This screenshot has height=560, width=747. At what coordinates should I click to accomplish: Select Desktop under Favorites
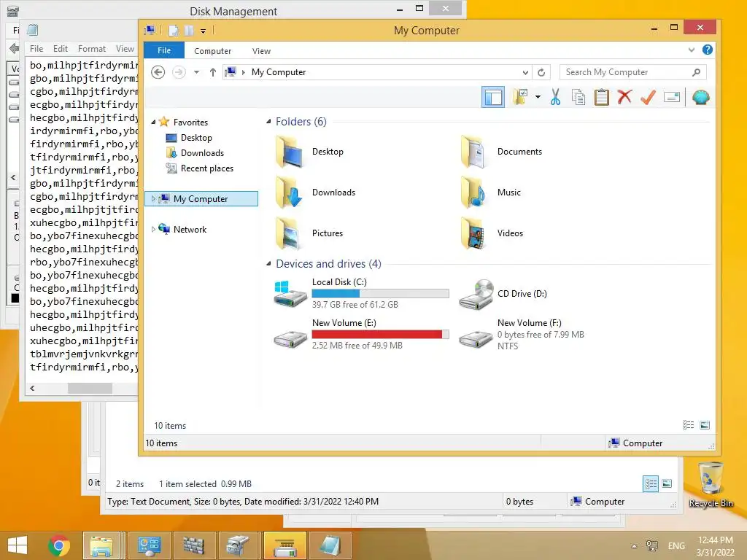pyautogui.click(x=196, y=138)
